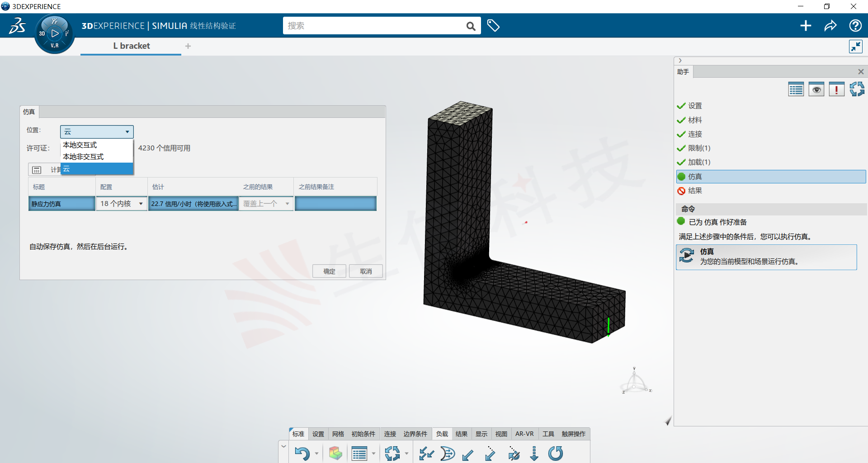Viewport: 868px width, 463px height.
Task: Select the remote torque dotted arrow icon
Action: click(x=513, y=453)
